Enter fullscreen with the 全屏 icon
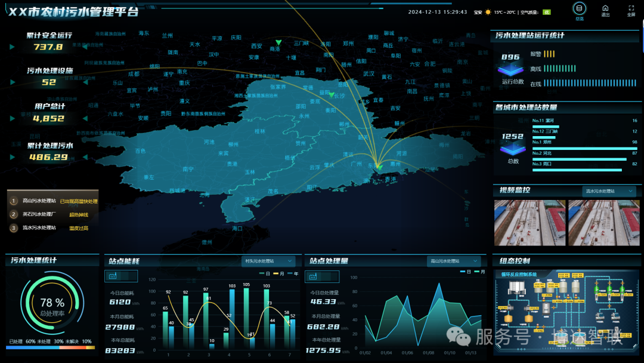 coord(631,8)
